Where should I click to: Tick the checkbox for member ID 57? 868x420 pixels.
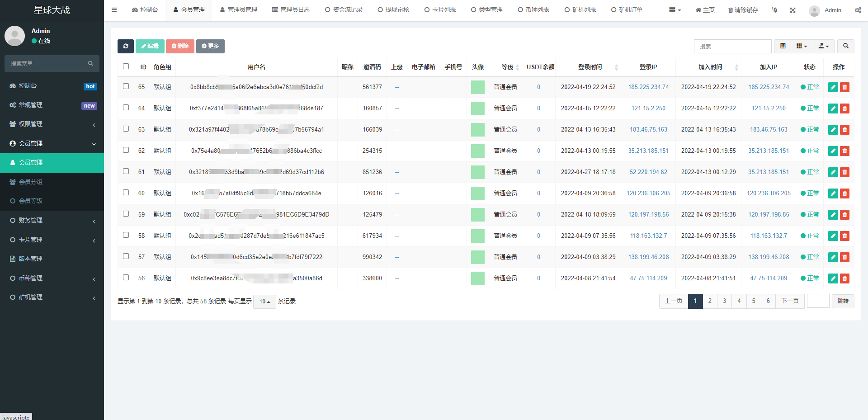(x=126, y=256)
